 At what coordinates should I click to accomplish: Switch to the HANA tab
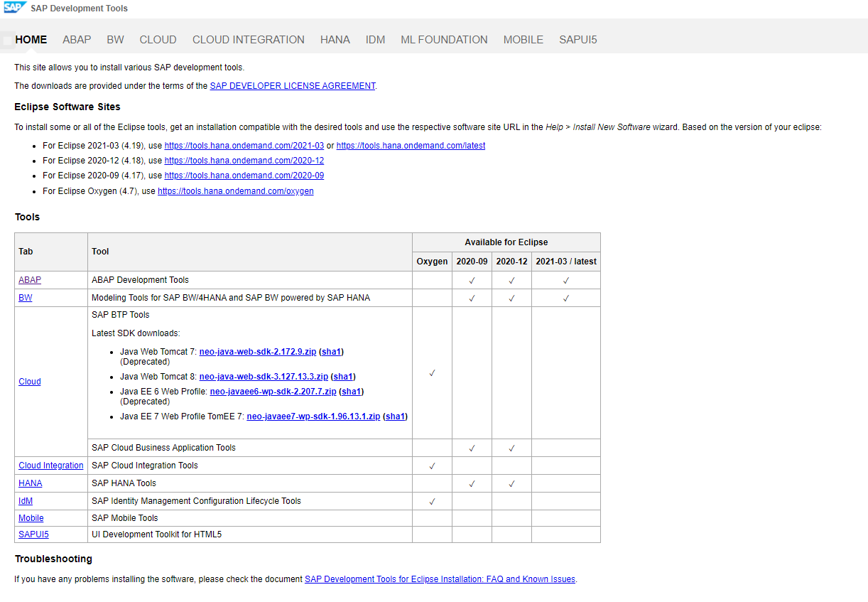pyautogui.click(x=335, y=40)
